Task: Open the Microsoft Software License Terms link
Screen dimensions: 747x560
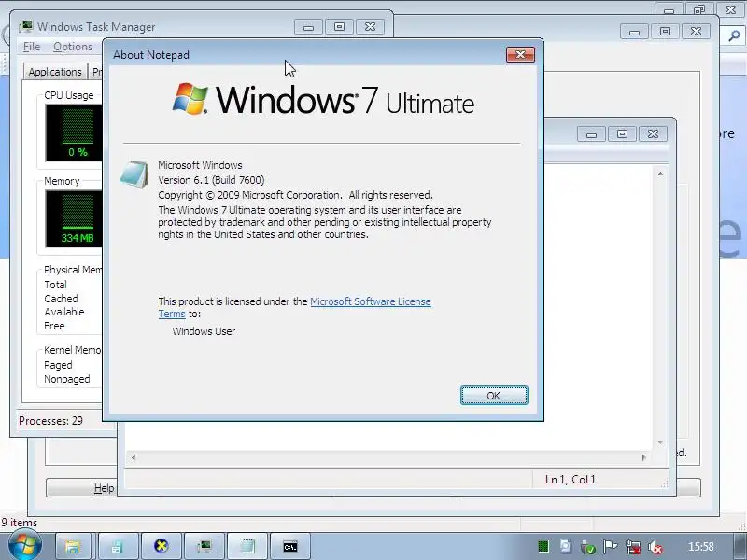Action: [x=370, y=301]
